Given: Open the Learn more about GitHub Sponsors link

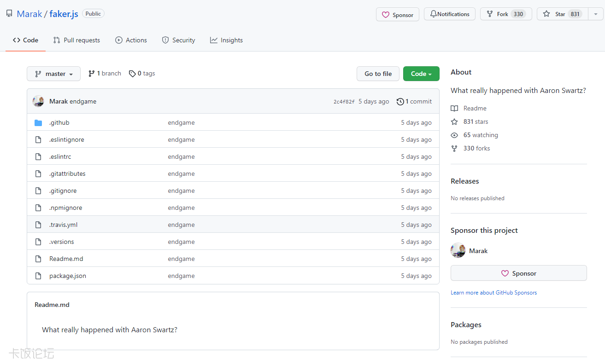Looking at the screenshot, I should 493,293.
